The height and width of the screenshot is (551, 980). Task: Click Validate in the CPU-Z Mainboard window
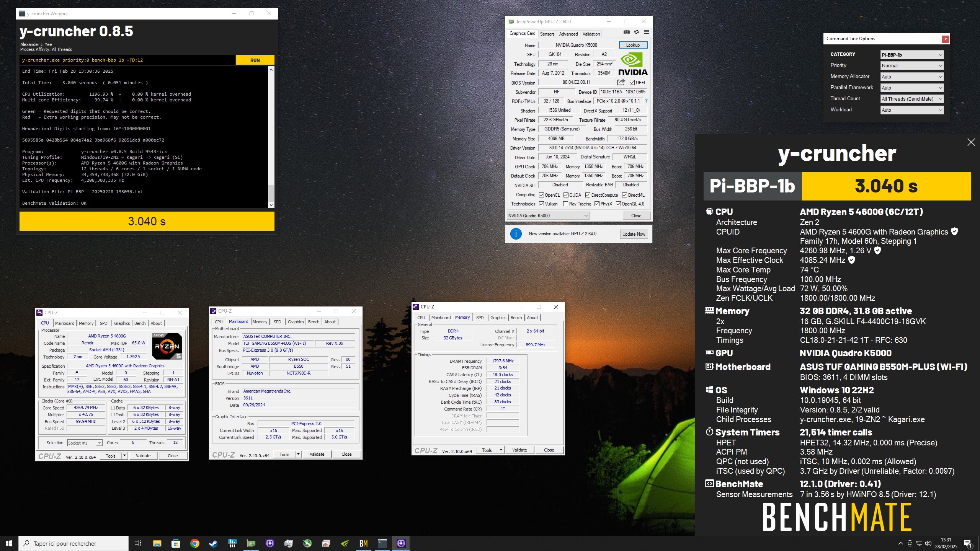pos(317,454)
